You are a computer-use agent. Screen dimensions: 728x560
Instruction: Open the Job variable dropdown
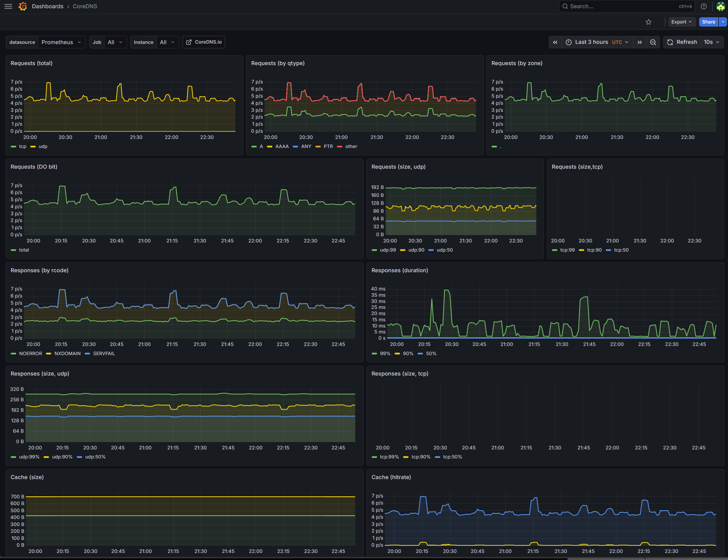pos(115,42)
